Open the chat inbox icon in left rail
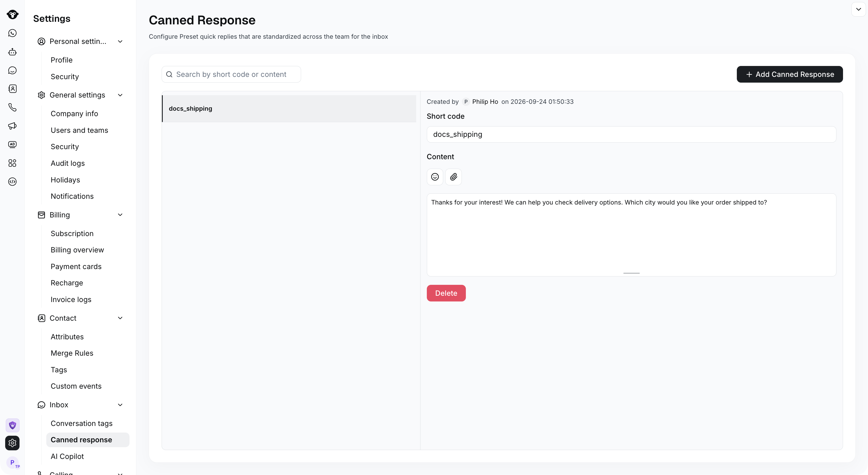868x475 pixels. tap(12, 70)
